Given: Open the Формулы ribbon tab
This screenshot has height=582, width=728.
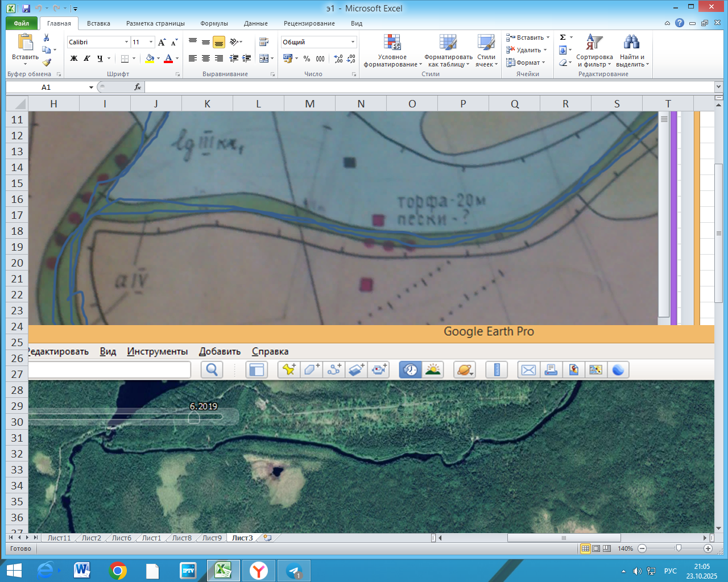Looking at the screenshot, I should click(x=214, y=23).
